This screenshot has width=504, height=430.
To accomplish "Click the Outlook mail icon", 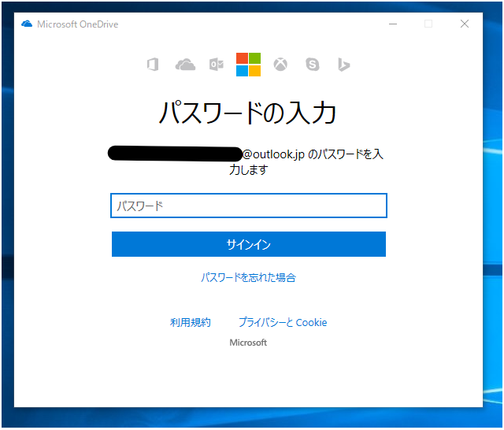I will [217, 65].
